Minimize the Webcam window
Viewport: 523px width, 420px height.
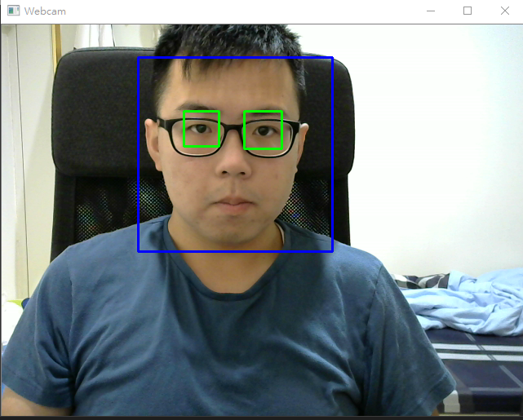coord(431,11)
